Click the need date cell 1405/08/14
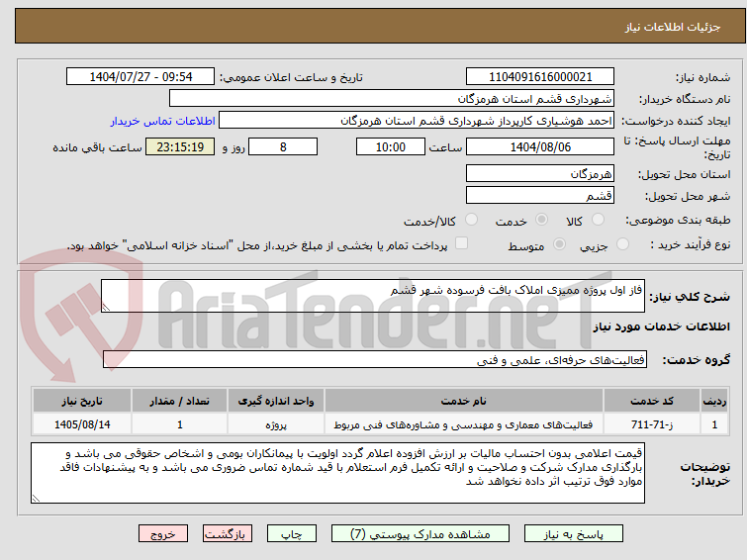 click(x=82, y=424)
